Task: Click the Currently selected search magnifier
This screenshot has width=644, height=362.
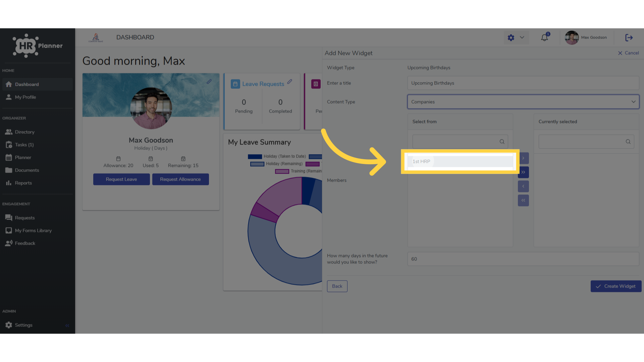Action: (x=628, y=141)
